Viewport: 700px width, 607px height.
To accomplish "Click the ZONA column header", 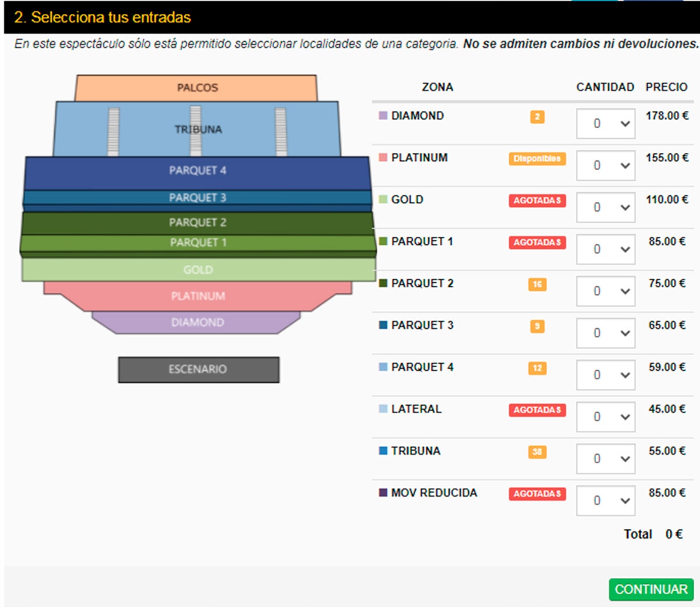I will click(x=437, y=87).
